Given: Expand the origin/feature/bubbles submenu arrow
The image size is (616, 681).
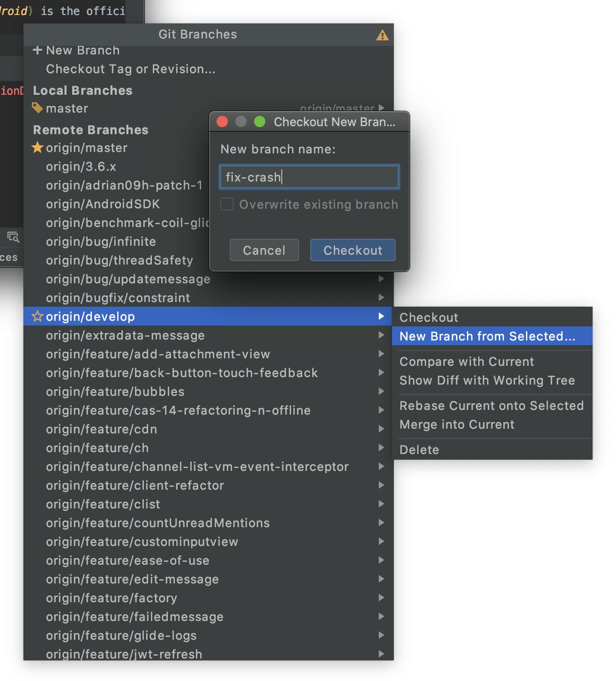Looking at the screenshot, I should click(381, 391).
